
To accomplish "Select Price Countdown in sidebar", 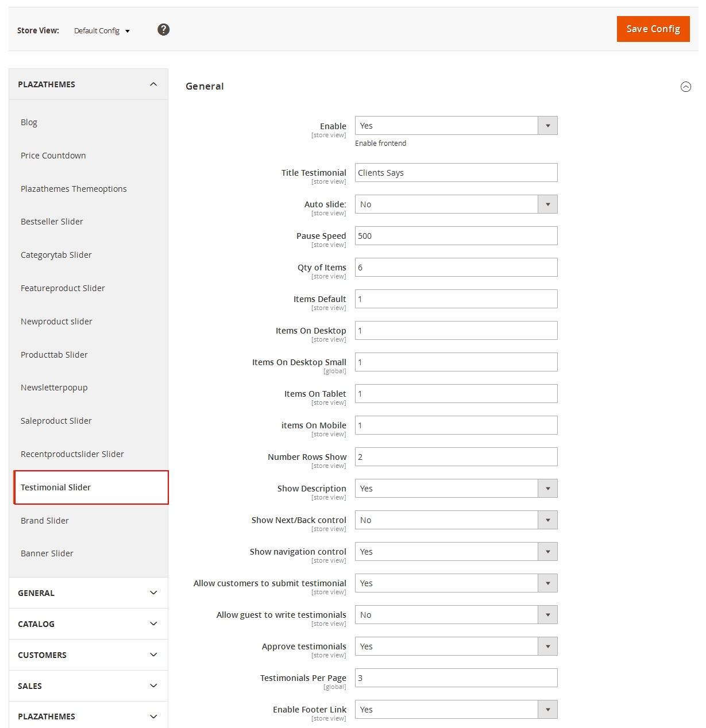I will [53, 156].
